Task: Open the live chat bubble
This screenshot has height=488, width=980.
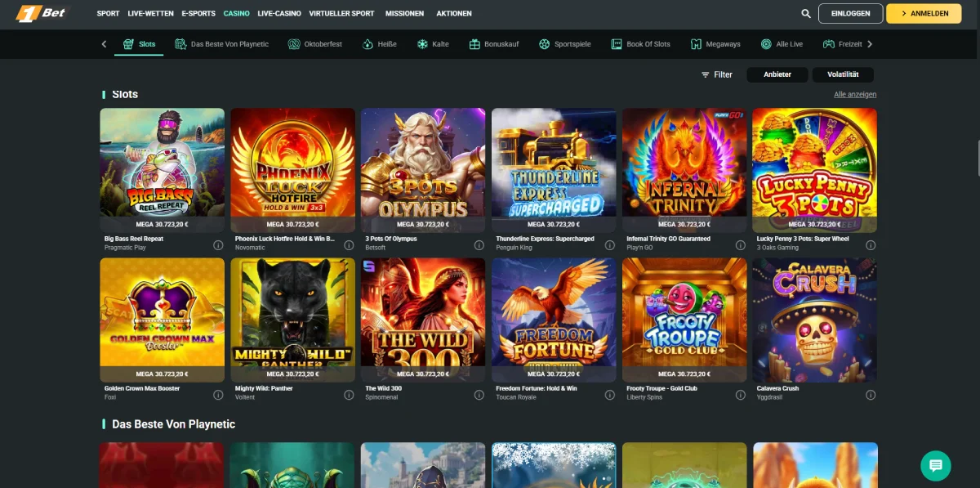Action: [x=936, y=466]
